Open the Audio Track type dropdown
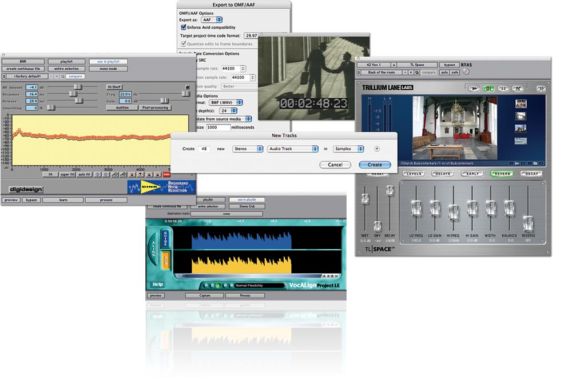 coord(292,149)
